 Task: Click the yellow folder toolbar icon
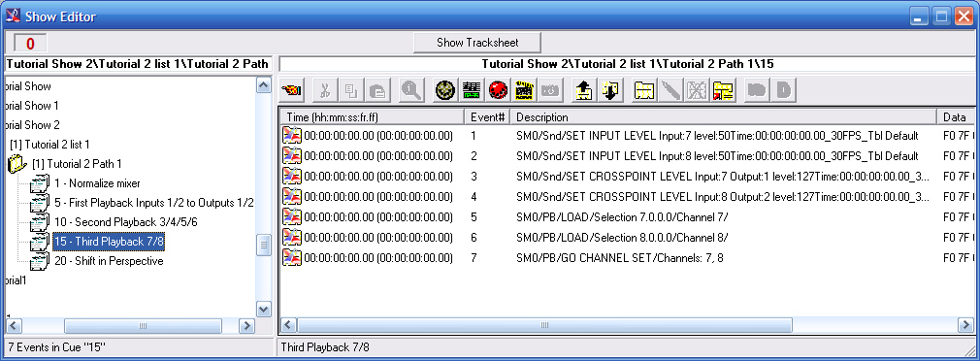pyautogui.click(x=643, y=90)
